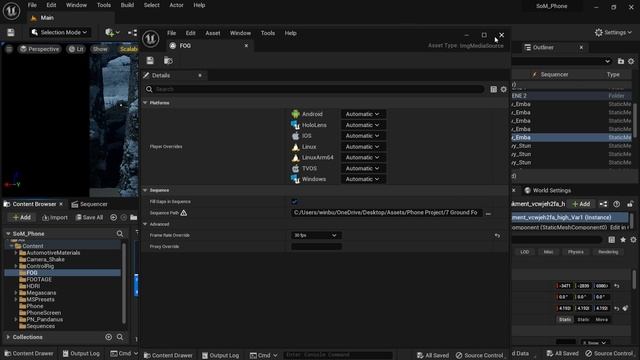
Task: Open Details panel settings gear
Action: click(x=504, y=89)
